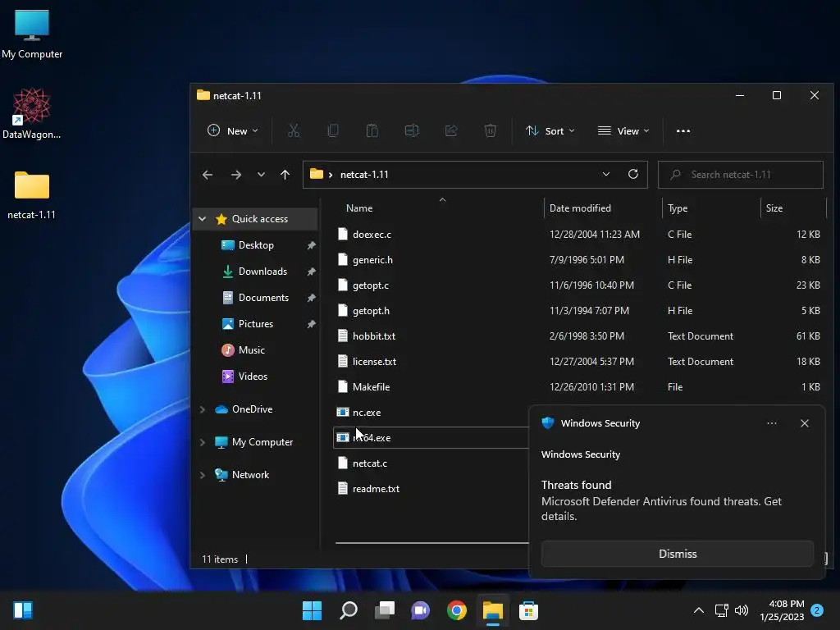Viewport: 840px width, 630px height.
Task: Select Downloads in navigation pane
Action: (x=262, y=272)
